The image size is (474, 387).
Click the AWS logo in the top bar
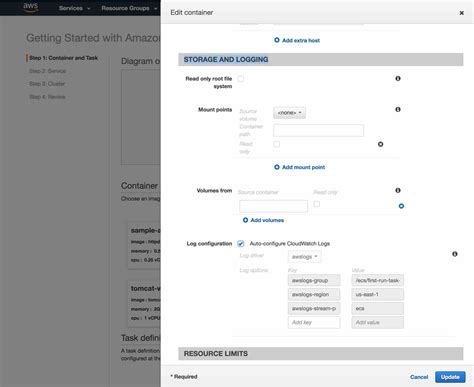(x=30, y=7)
